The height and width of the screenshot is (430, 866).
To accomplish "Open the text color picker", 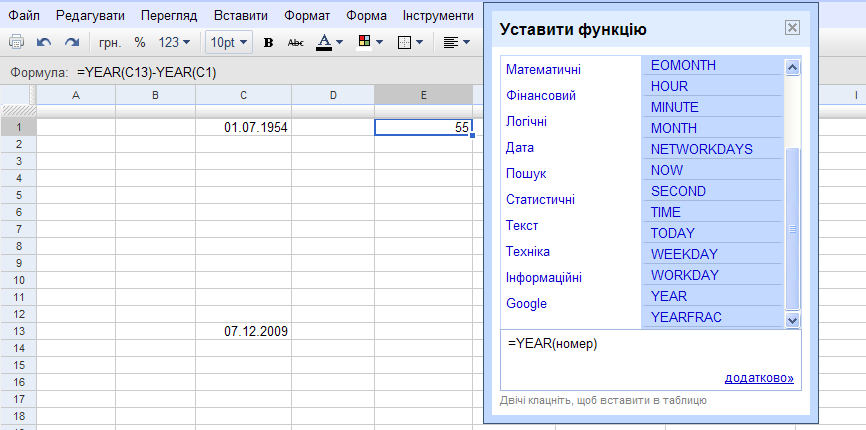I will [330, 43].
